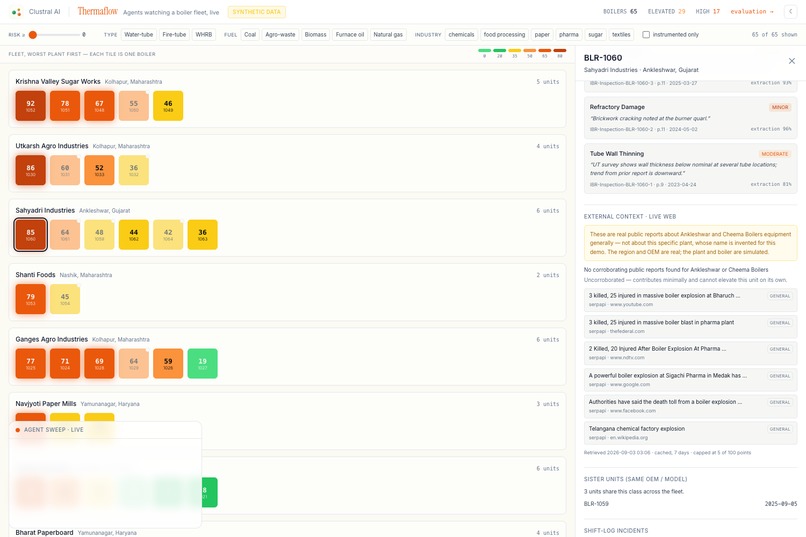
Task: Select the score 52 tile at Utkarsh Agro
Action: point(99,170)
